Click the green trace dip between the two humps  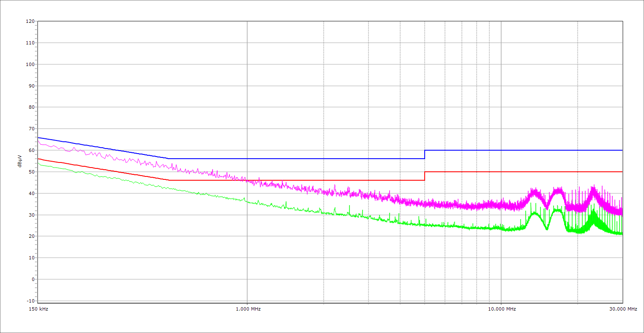click(x=547, y=229)
